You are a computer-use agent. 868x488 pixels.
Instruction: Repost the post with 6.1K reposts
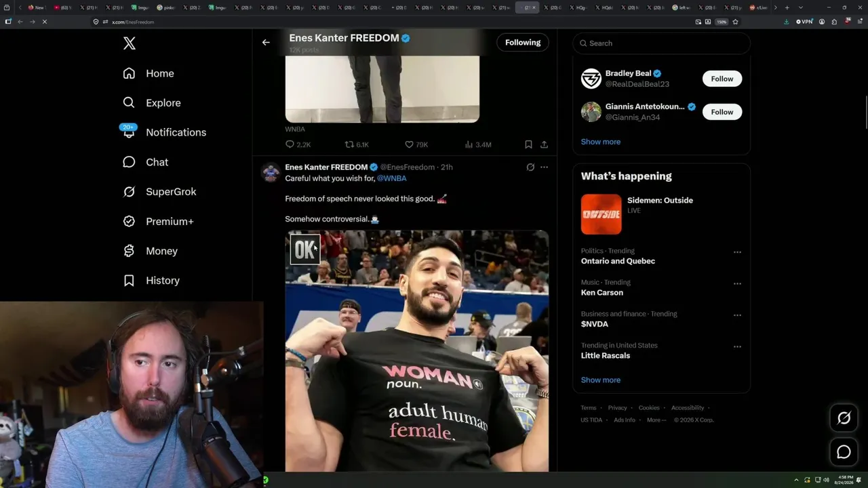pyautogui.click(x=357, y=144)
